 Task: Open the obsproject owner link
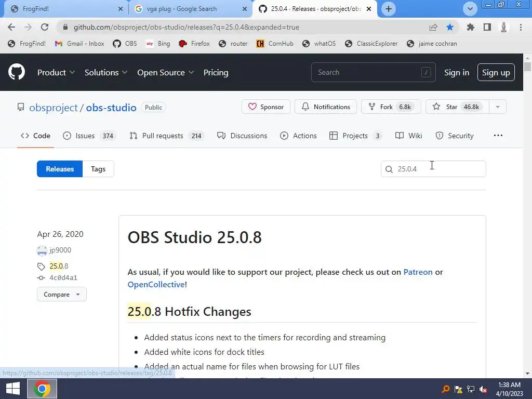coord(54,108)
